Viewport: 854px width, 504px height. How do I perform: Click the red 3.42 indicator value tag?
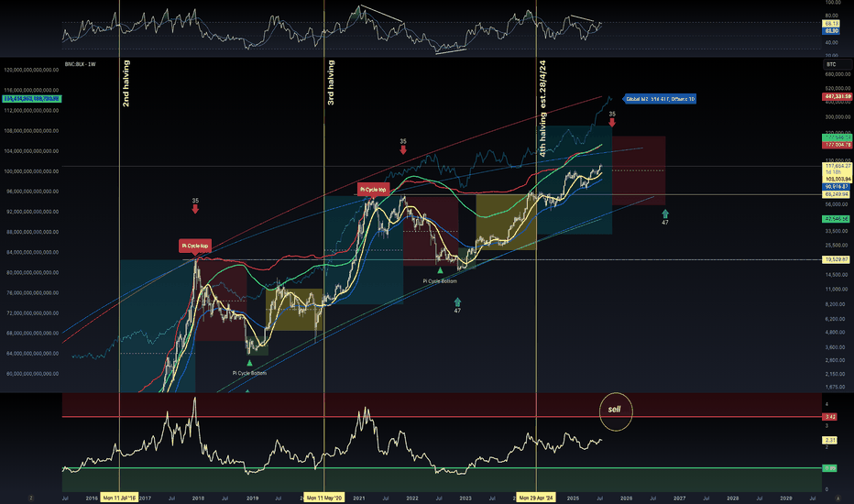point(830,417)
